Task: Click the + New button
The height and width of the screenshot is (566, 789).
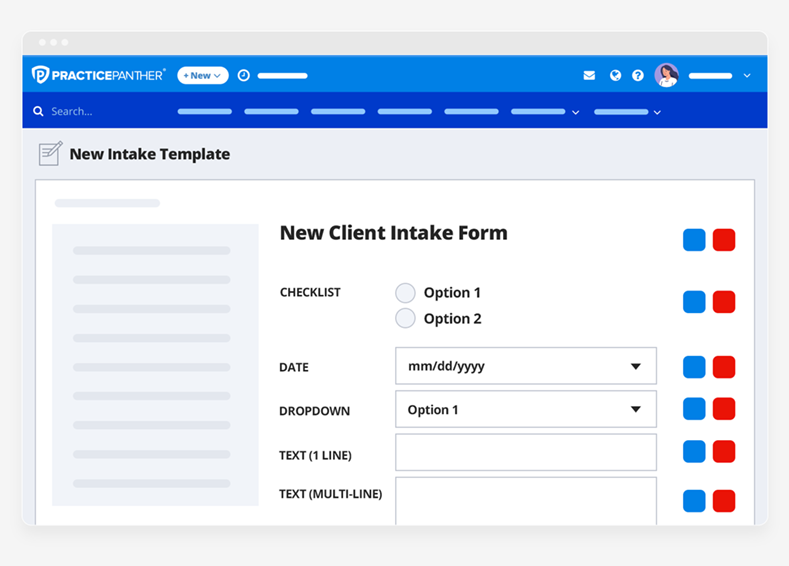Action: pos(202,75)
